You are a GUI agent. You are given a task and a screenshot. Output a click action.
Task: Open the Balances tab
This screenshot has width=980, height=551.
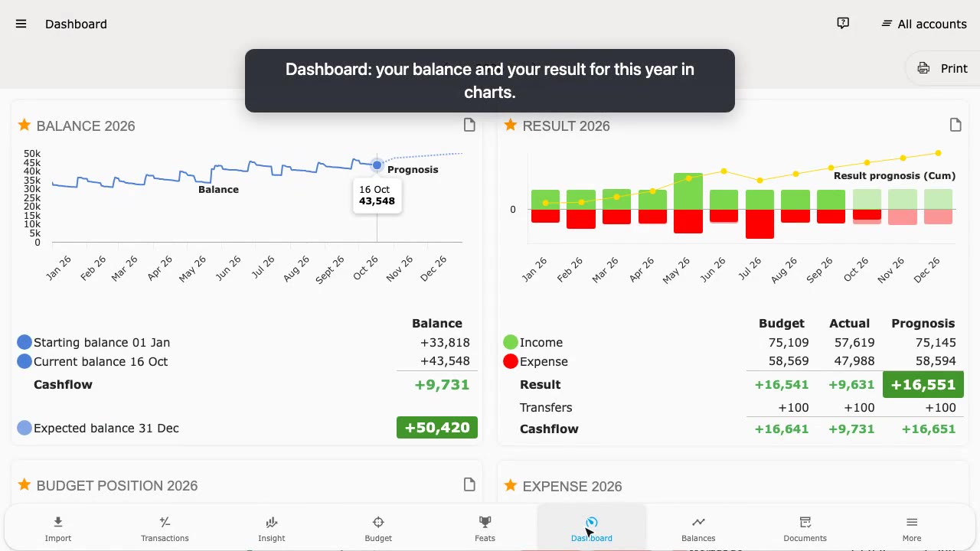coord(698,528)
